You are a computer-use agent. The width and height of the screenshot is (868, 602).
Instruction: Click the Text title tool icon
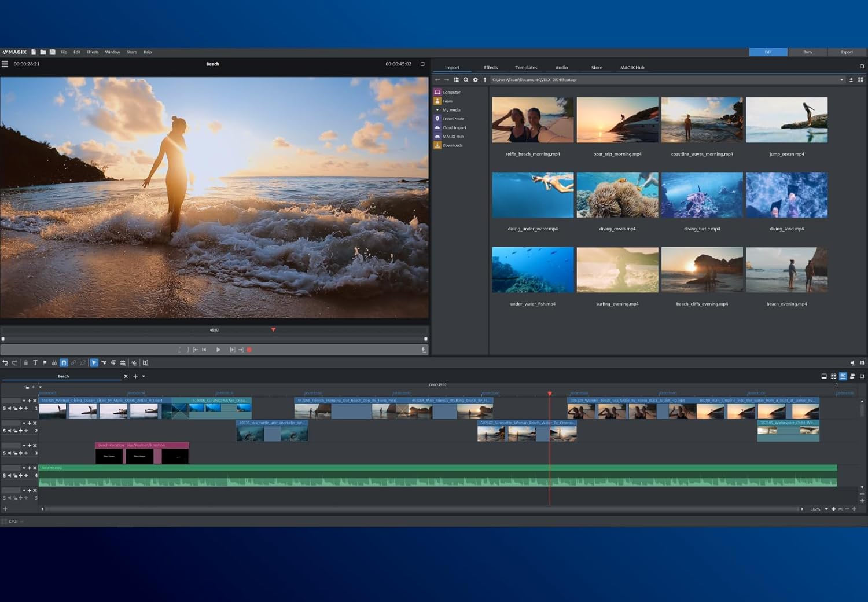35,363
